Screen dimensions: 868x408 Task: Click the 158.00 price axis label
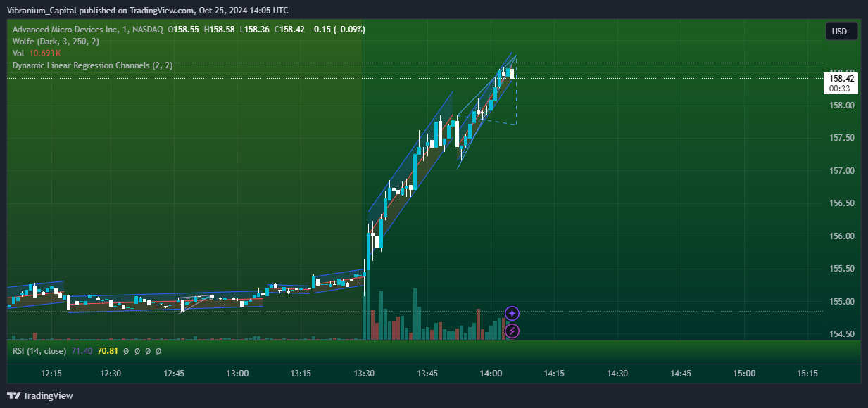pos(841,106)
